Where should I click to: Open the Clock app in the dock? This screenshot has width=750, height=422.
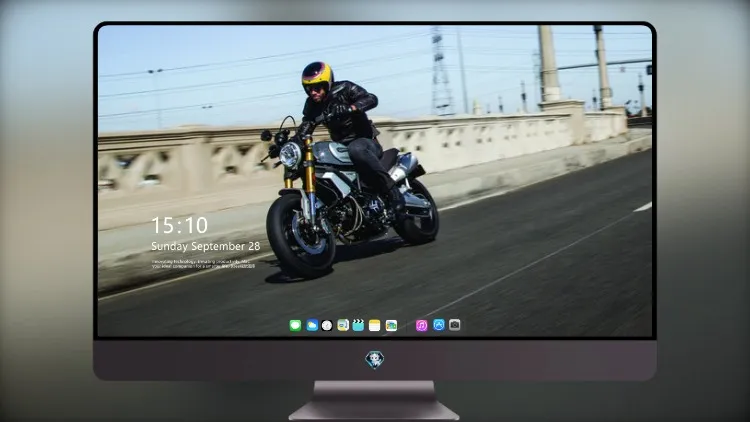(327, 325)
